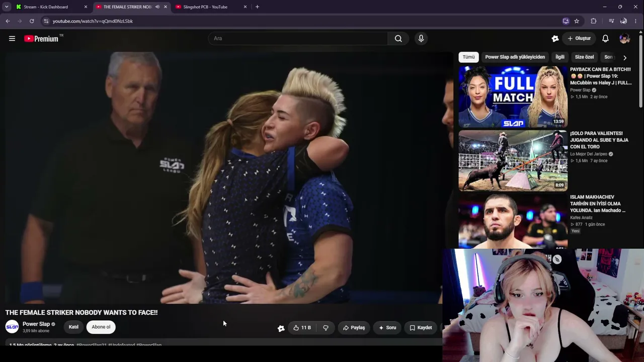Bookmark this page with the star
Viewport: 644px width, 362px height.
(577, 21)
